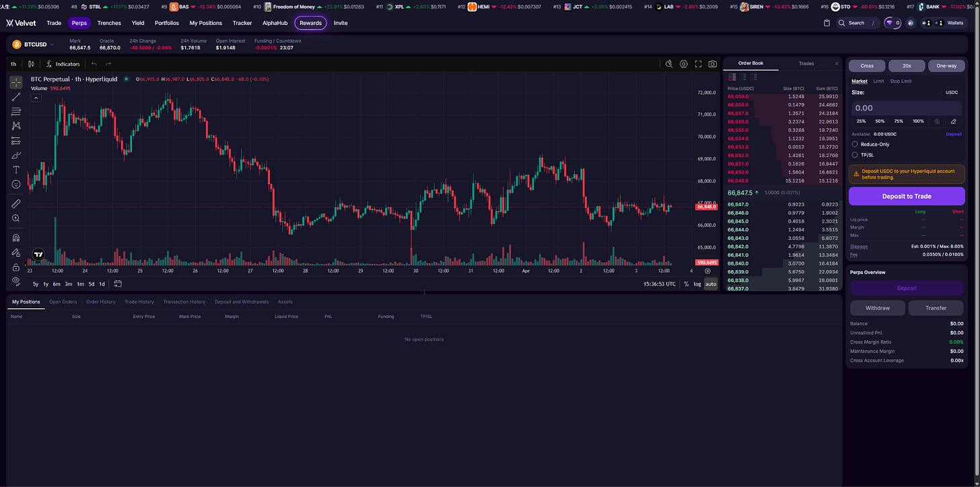This screenshot has width=980, height=487.
Task: Click Deposit to Trade button
Action: (x=907, y=196)
